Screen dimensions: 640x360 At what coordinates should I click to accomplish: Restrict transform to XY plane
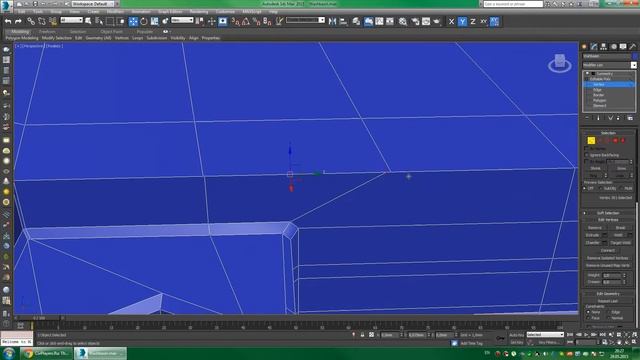tap(483, 22)
